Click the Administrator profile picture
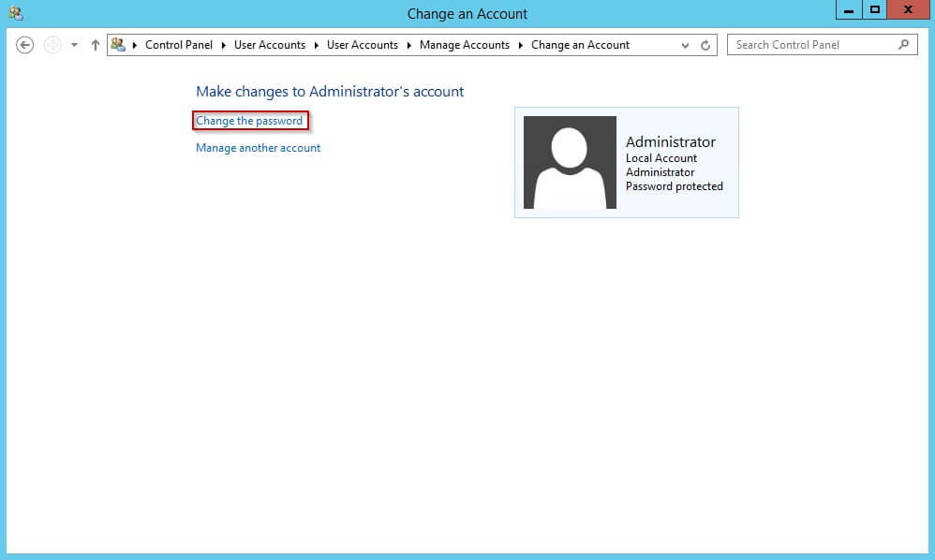The image size is (935, 560). [x=569, y=162]
